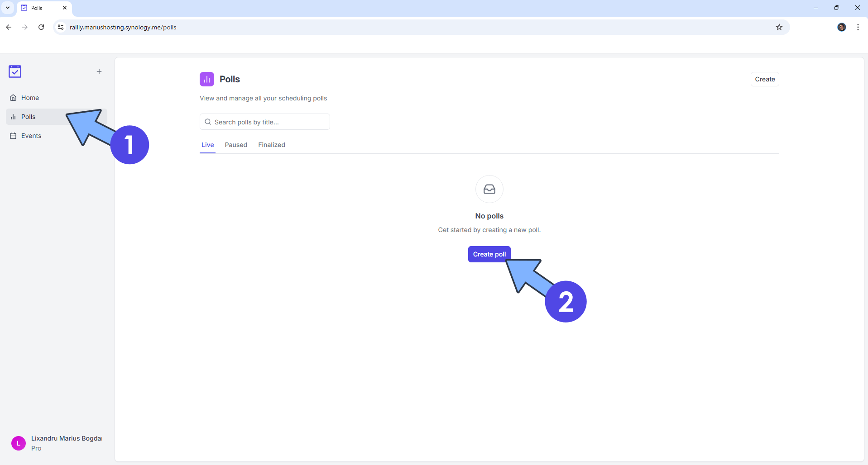Click the plus icon in the sidebar
Viewport: 868px width, 465px height.
click(99, 71)
